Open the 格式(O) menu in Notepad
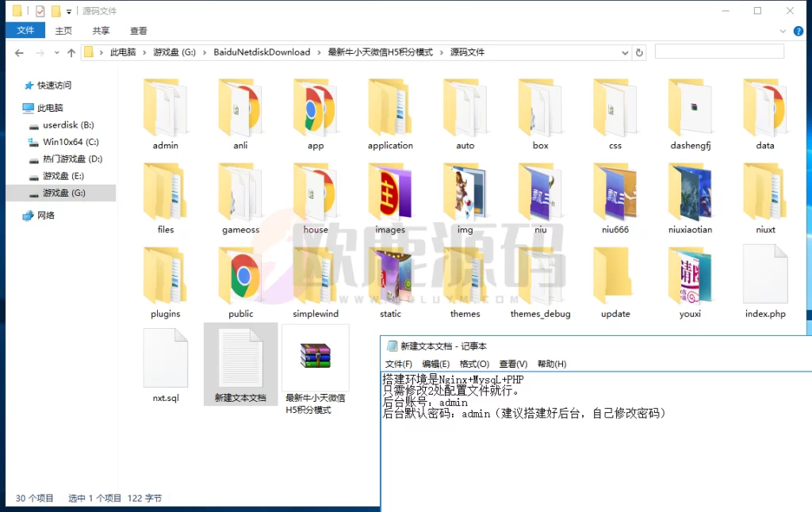 click(473, 364)
